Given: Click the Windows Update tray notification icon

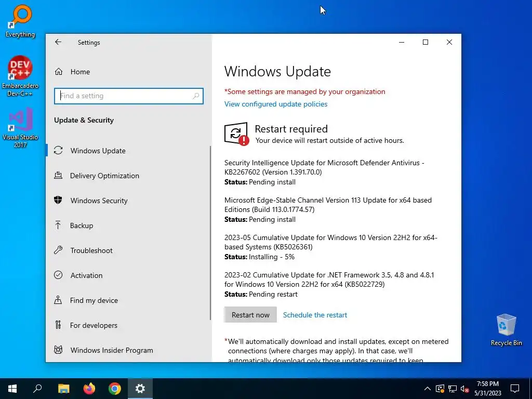Looking at the screenshot, I should (x=440, y=389).
